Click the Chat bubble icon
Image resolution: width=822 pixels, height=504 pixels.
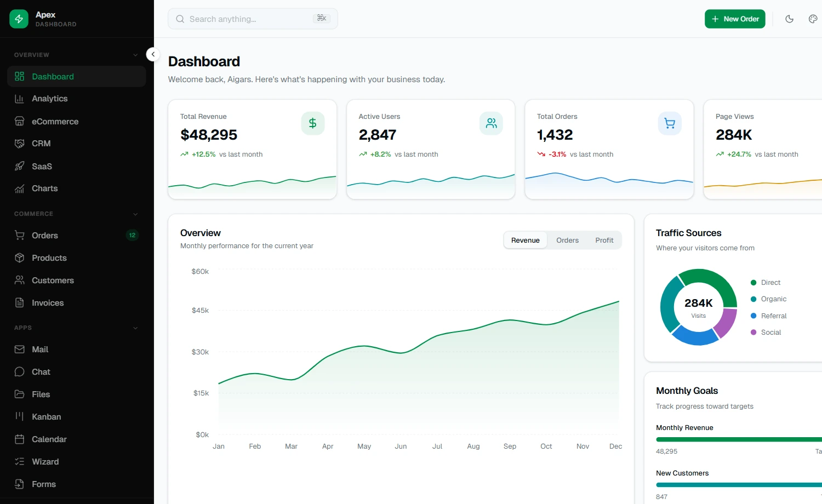pyautogui.click(x=20, y=372)
